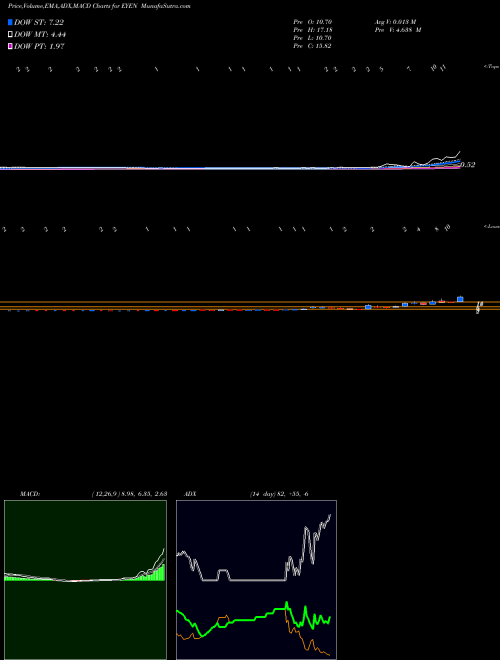This screenshot has height=660, width=500.
Task: Click the 0.52 price label beside EMA lines
Action: [x=468, y=165]
